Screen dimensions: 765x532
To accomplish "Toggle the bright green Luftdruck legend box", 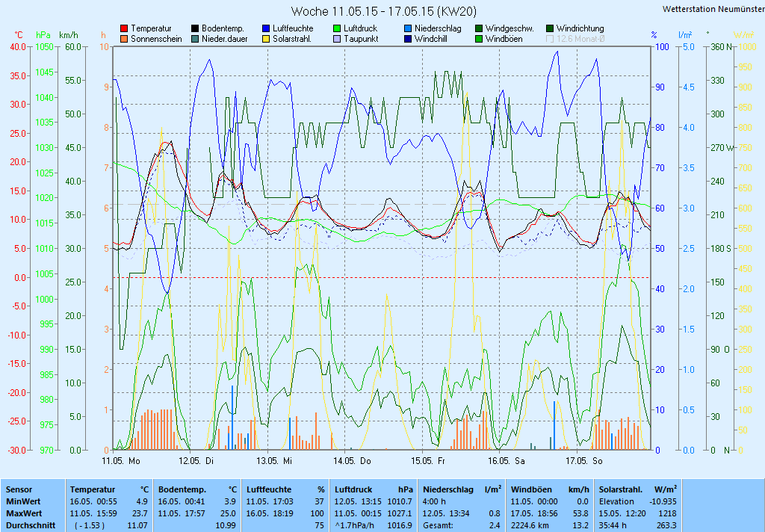I will (337, 29).
